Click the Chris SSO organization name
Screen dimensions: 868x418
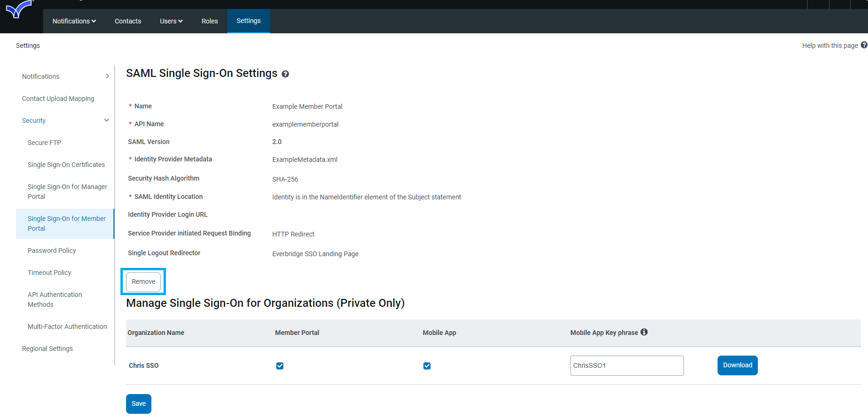pyautogui.click(x=143, y=365)
